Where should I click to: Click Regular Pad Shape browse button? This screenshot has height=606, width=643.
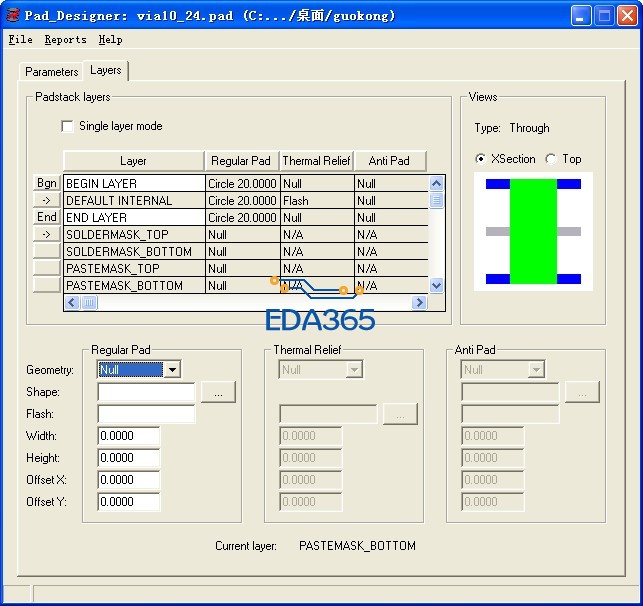219,392
